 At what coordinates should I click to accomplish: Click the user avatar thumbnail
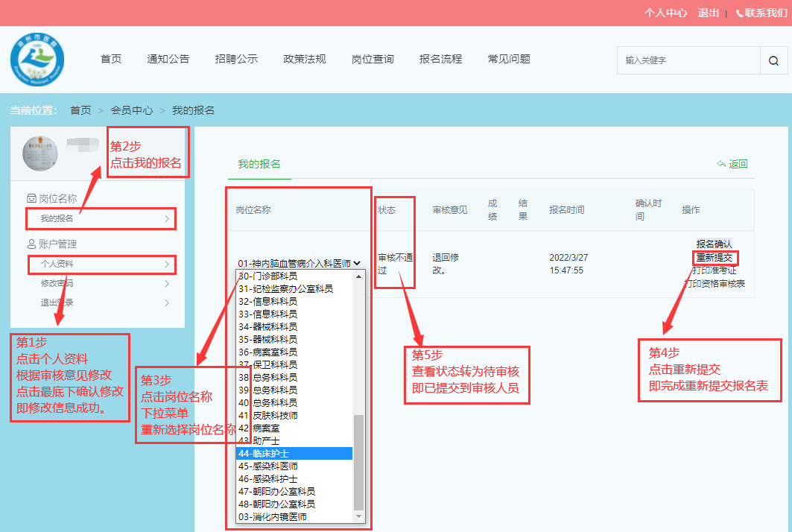(40, 153)
